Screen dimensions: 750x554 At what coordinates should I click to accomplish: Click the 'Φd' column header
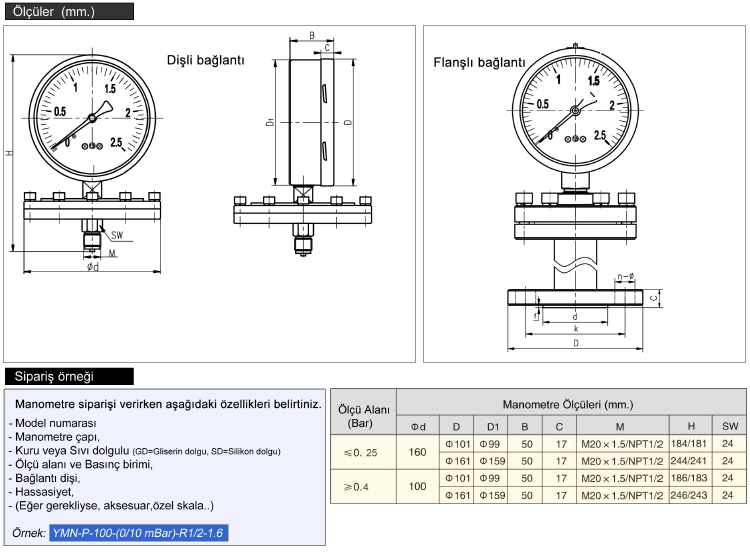click(418, 426)
